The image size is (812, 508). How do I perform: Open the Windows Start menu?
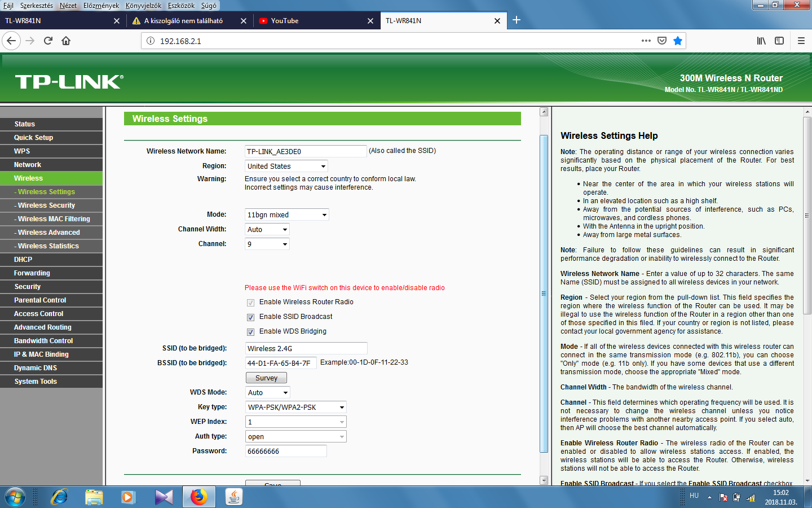pos(15,497)
